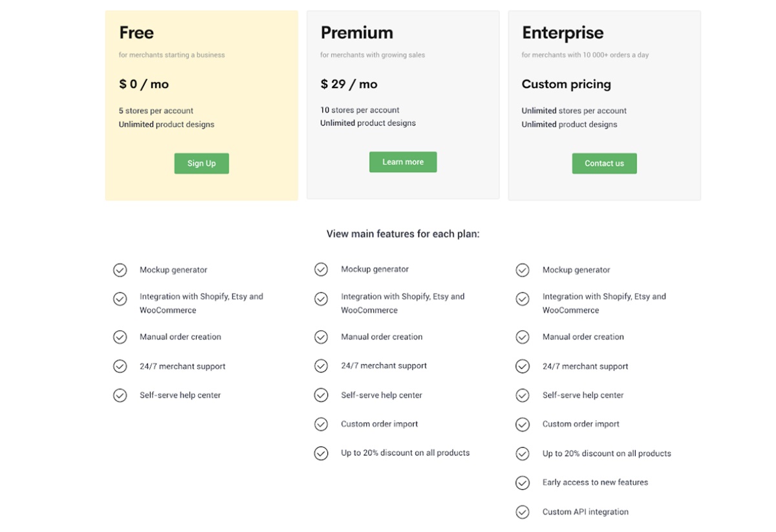Click Premium Custom order import check icon

[321, 424]
